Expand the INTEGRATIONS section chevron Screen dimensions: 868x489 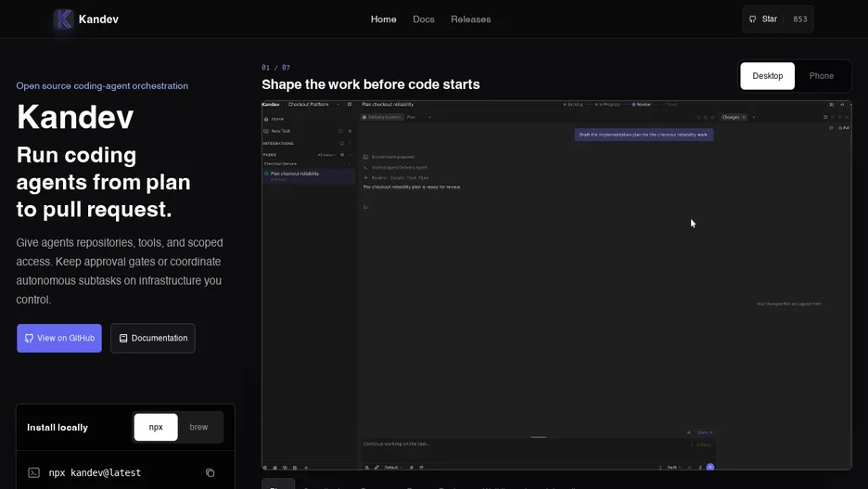(350, 144)
